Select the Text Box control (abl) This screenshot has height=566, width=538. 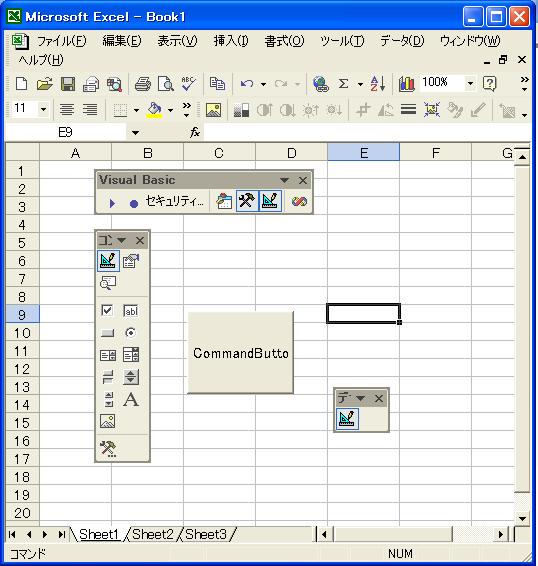coord(130,311)
